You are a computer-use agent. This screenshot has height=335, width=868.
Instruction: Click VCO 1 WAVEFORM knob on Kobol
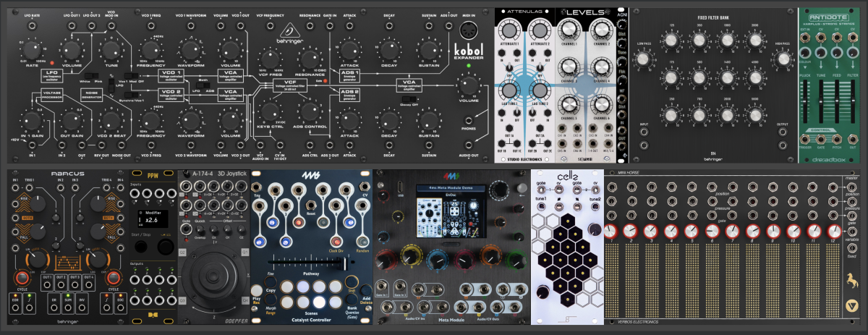192,51
